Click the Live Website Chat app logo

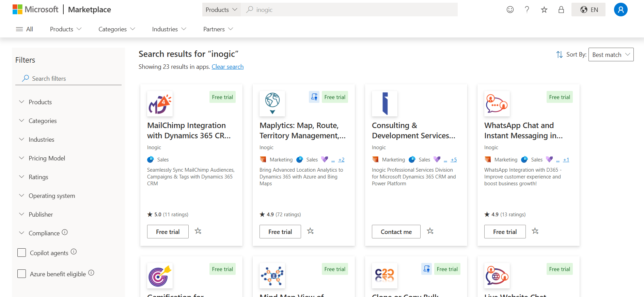pos(497,276)
